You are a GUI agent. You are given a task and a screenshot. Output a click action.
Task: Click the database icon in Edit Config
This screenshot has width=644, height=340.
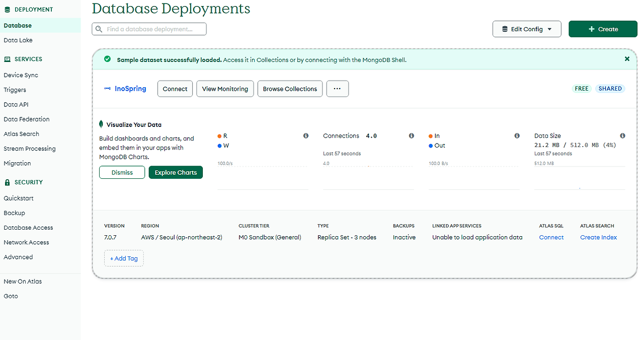tap(505, 29)
